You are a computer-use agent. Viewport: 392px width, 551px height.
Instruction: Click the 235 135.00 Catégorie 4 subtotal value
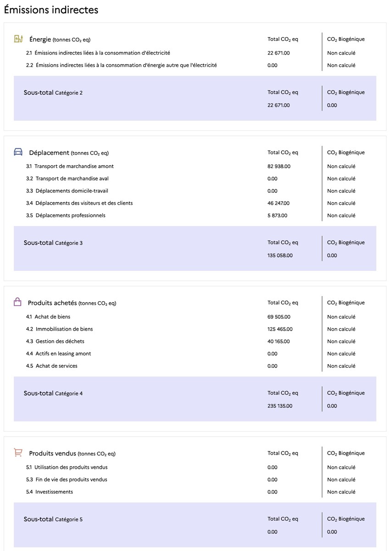[280, 406]
